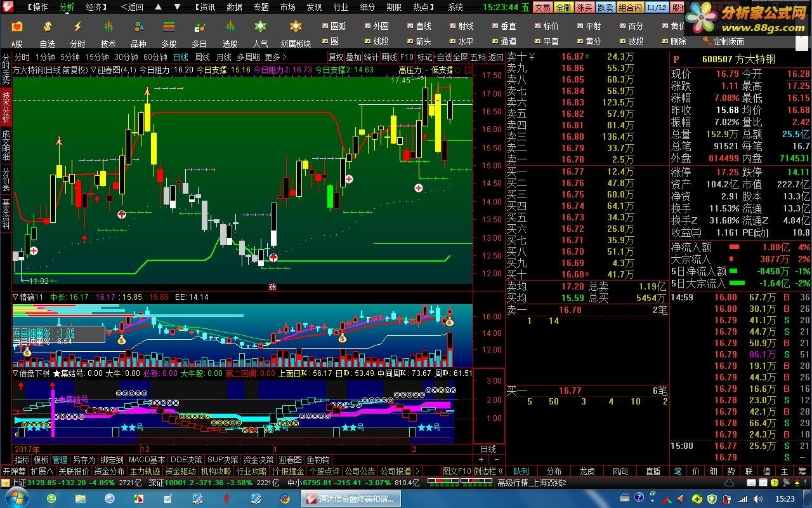Toggle the 画线 drawing mode button
Viewport: 812px width, 508px height.
(389, 57)
